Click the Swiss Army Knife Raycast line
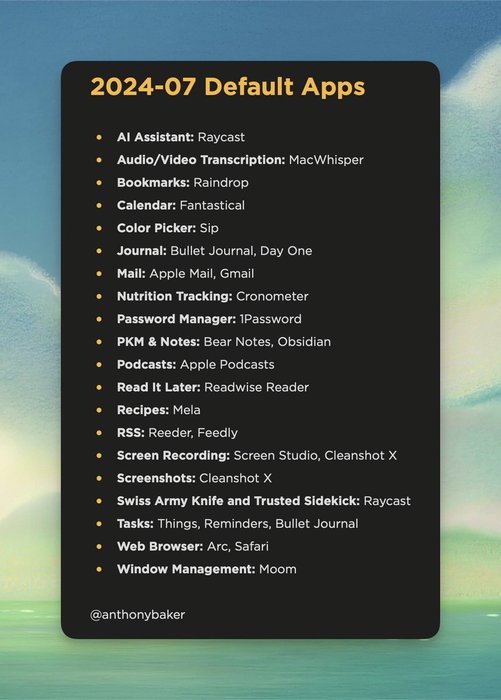This screenshot has height=700, width=501. [264, 501]
